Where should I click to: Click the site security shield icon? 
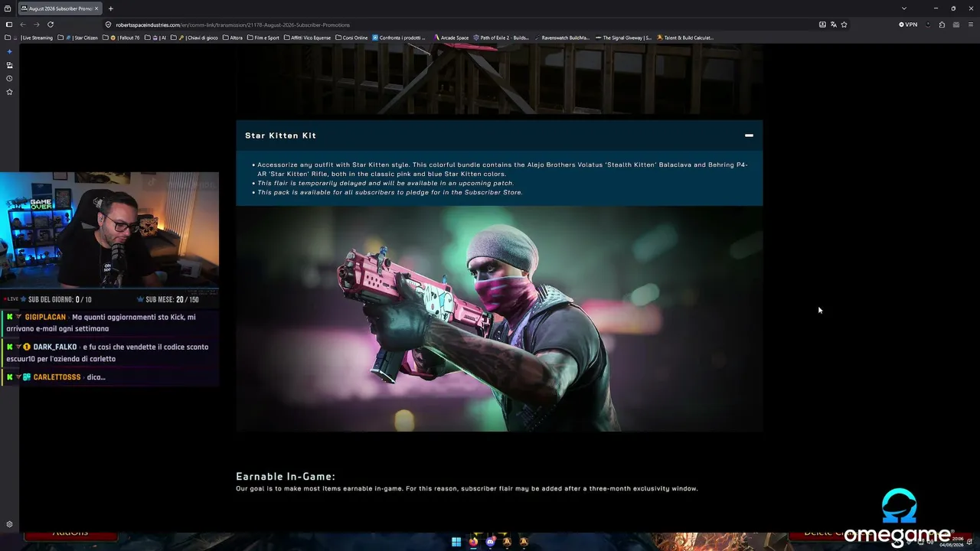109,24
